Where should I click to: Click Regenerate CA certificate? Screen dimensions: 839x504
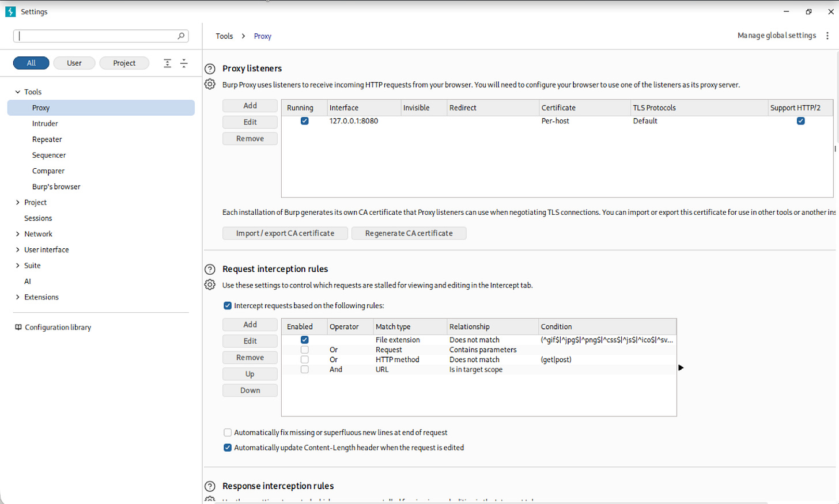tap(409, 233)
